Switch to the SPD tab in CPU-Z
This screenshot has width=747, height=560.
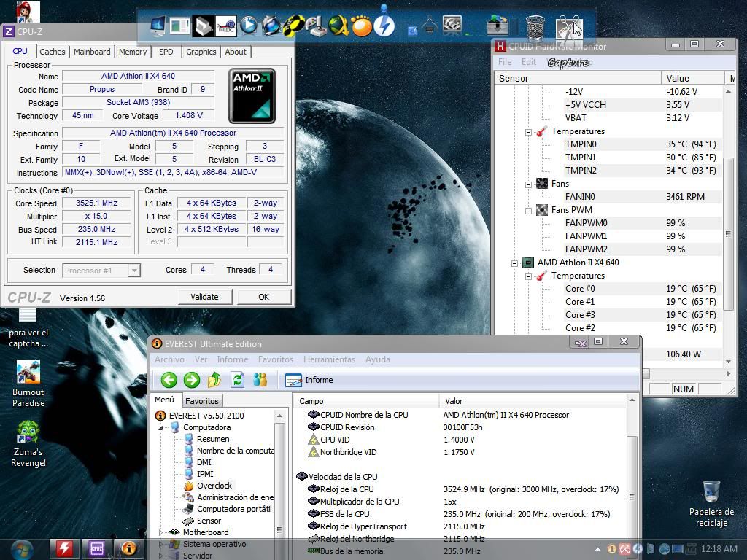click(166, 52)
